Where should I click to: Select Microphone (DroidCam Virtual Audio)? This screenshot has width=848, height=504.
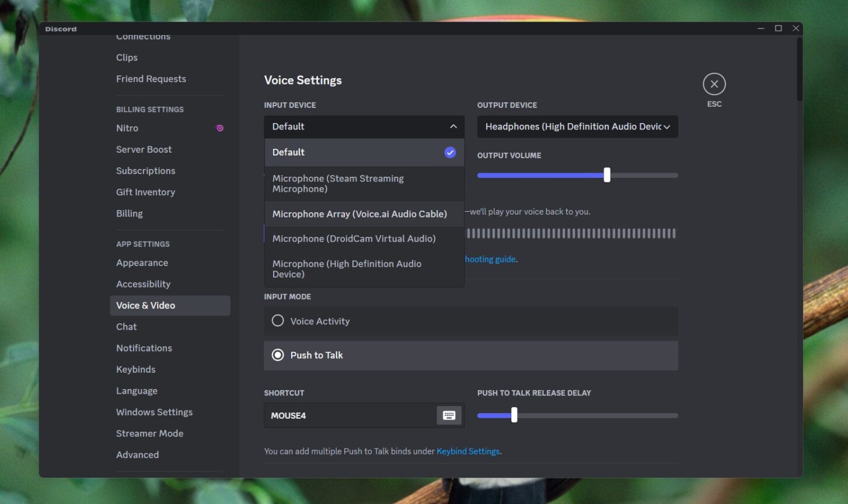click(x=354, y=238)
